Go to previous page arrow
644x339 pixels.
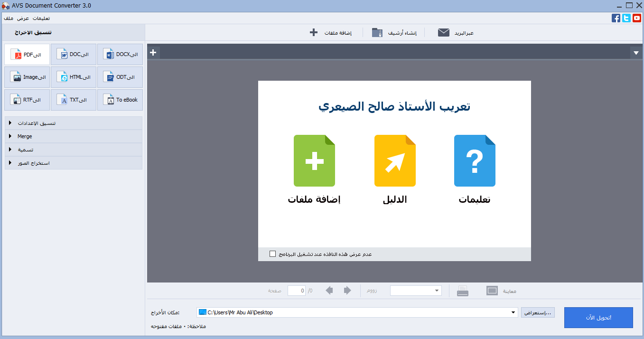coord(329,291)
